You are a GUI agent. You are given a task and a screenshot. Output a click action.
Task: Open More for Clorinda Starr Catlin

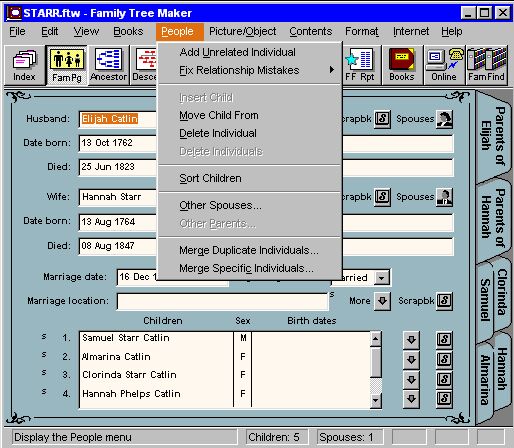411,379
